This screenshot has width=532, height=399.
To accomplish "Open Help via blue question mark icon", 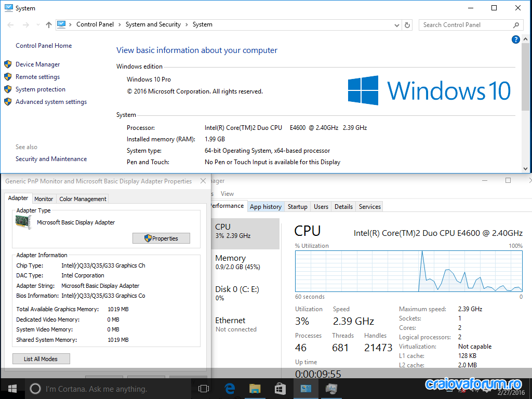I will point(515,39).
